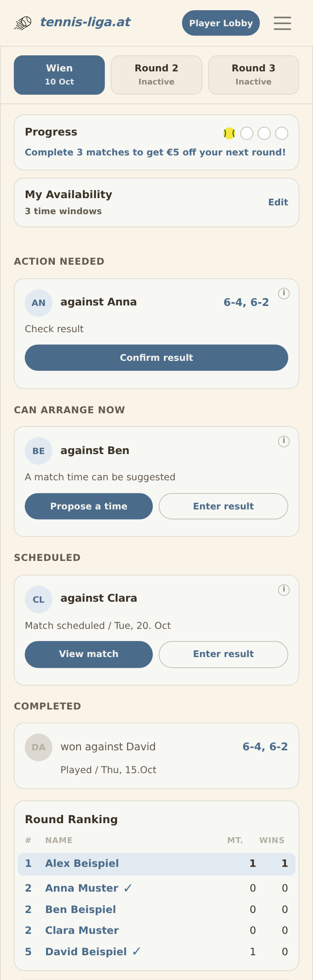Click the yellow tennis ball progress indicator
This screenshot has width=313, height=980.
tap(229, 133)
